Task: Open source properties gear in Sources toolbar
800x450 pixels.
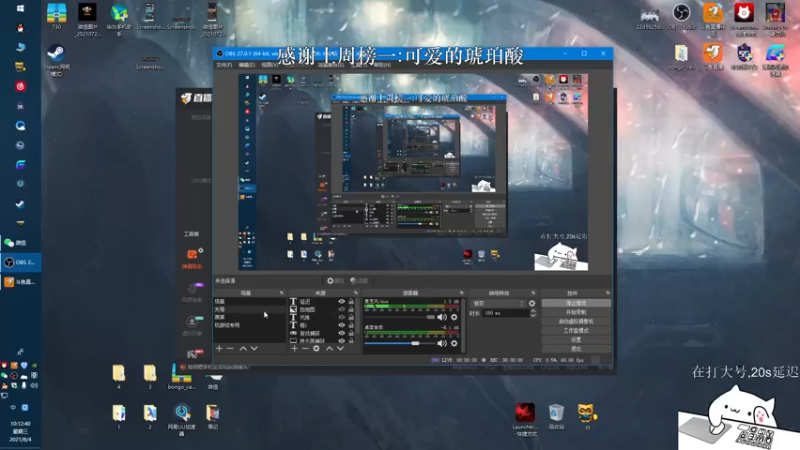Action: (x=316, y=348)
